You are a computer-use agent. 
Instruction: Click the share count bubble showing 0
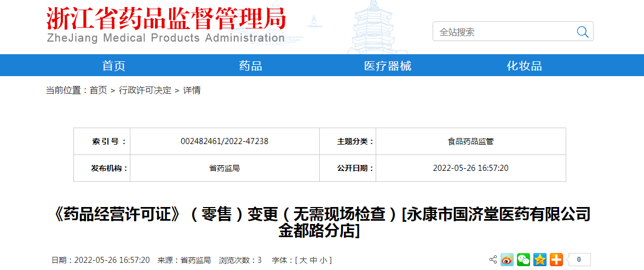click(x=578, y=260)
